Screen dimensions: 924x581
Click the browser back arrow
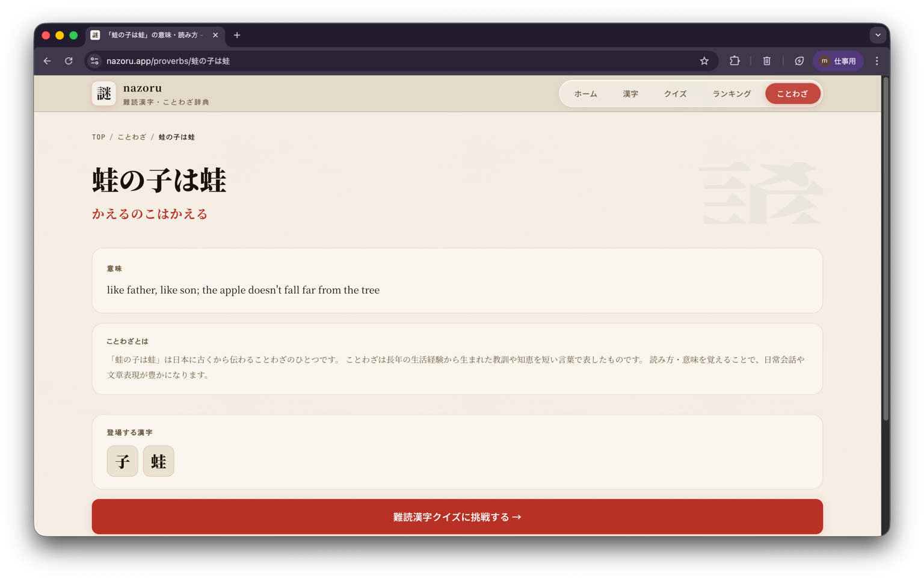click(x=47, y=61)
